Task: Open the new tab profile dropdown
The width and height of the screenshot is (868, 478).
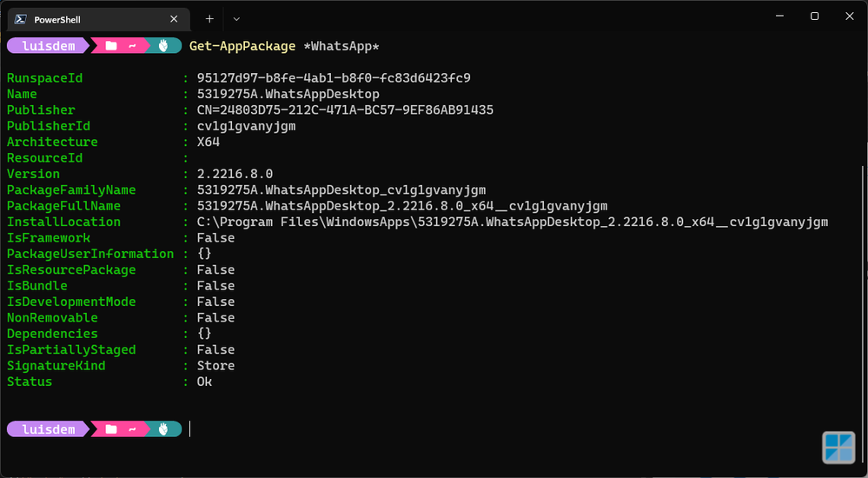Action: click(236, 18)
